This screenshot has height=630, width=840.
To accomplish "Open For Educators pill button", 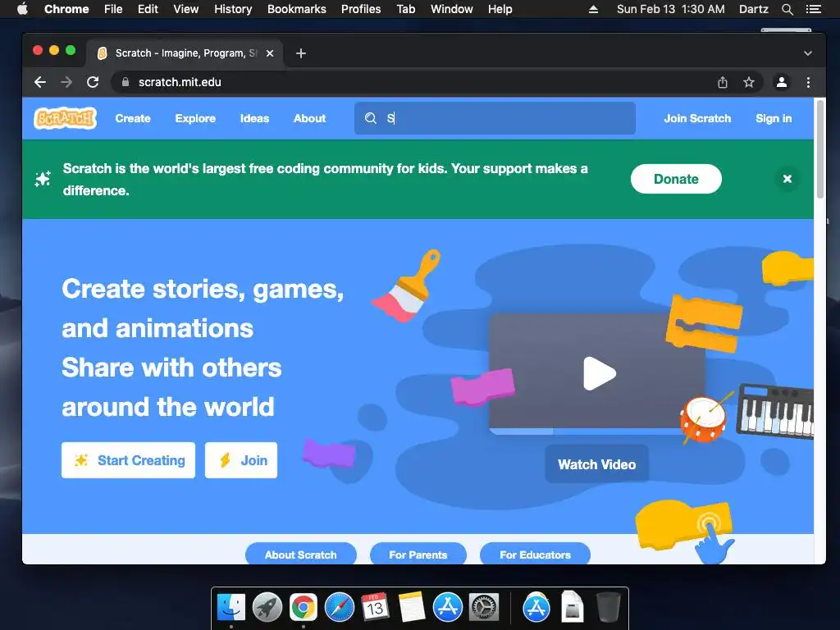I will click(x=535, y=555).
